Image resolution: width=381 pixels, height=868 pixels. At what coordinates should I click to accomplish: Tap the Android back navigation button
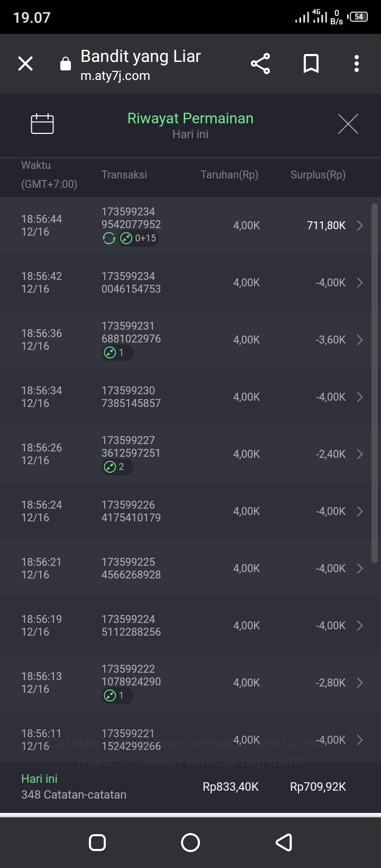coord(284,842)
